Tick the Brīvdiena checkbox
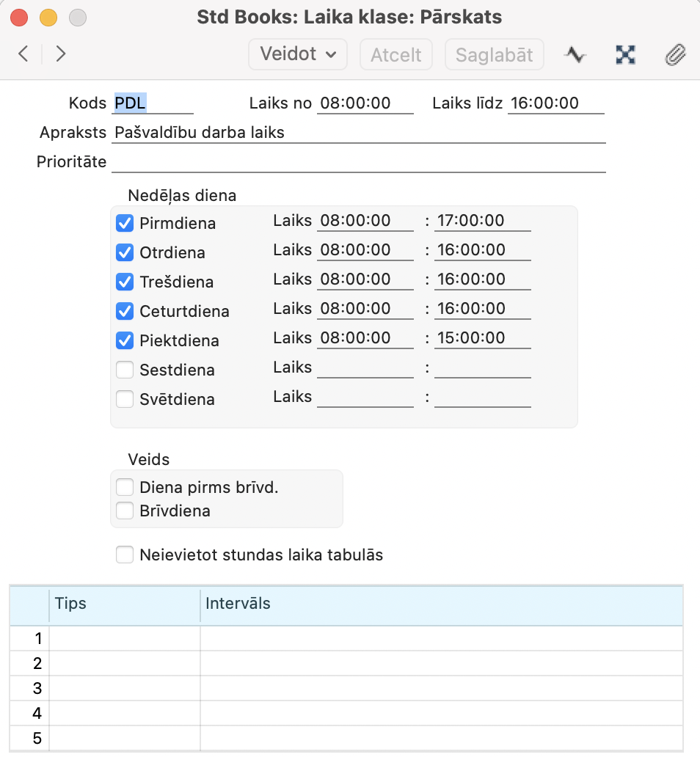 (125, 511)
